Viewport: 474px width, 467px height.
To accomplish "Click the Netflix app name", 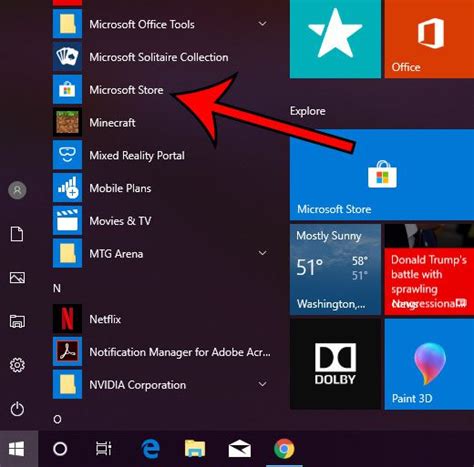I will [x=105, y=319].
